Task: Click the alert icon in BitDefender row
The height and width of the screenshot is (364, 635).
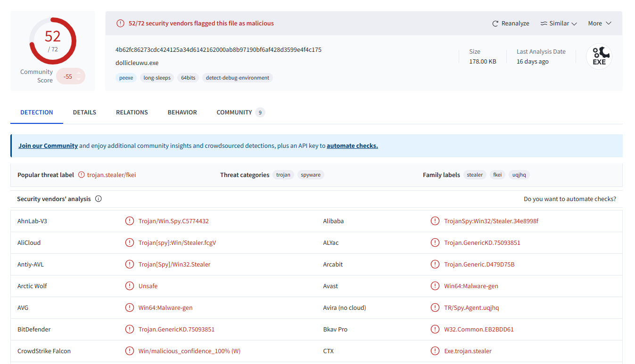Action: point(130,329)
